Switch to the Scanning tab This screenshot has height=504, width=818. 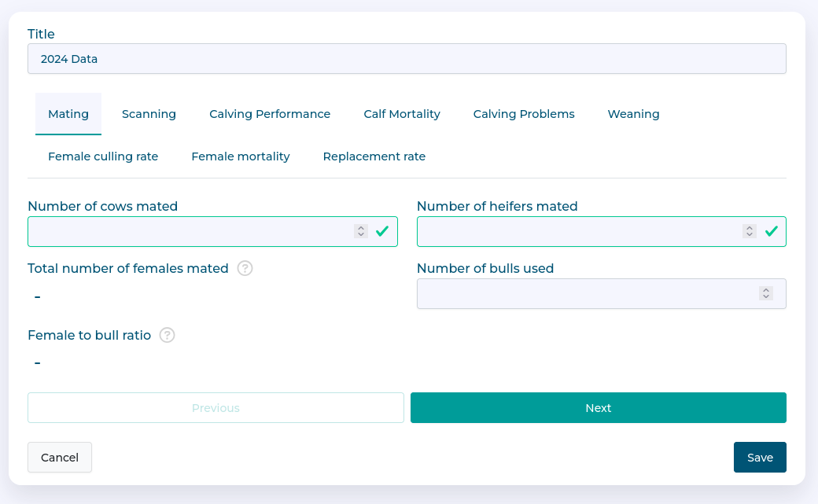point(149,114)
